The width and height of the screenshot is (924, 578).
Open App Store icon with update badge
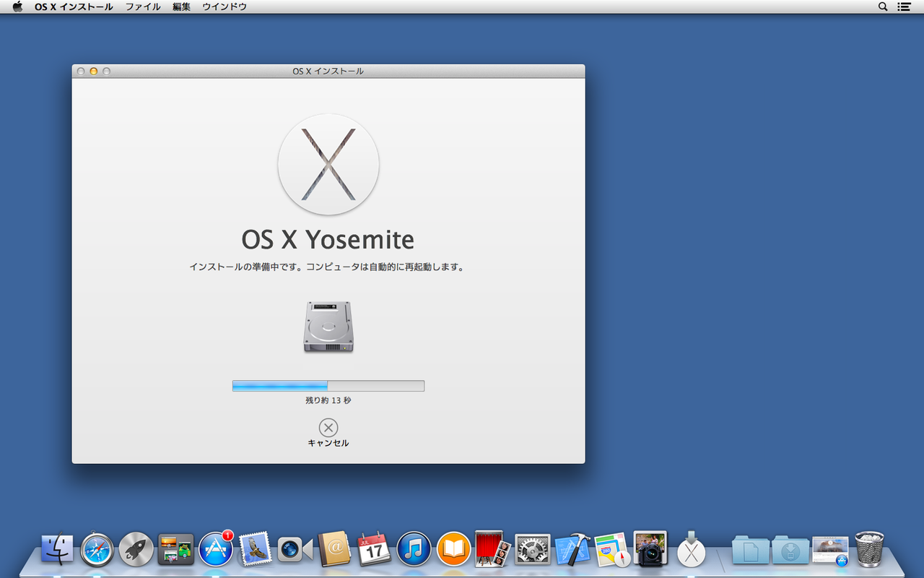pyautogui.click(x=216, y=548)
